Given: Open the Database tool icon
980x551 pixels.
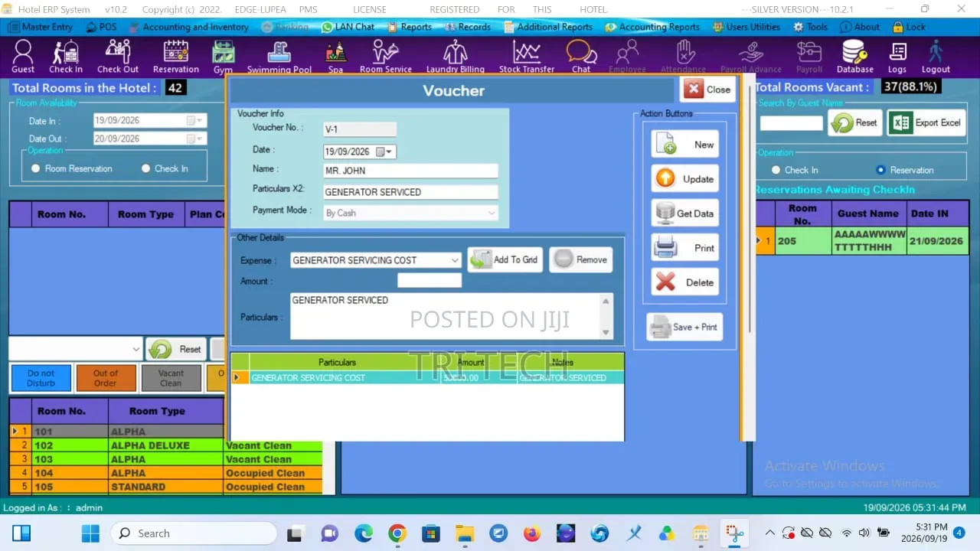Looking at the screenshot, I should click(x=854, y=57).
